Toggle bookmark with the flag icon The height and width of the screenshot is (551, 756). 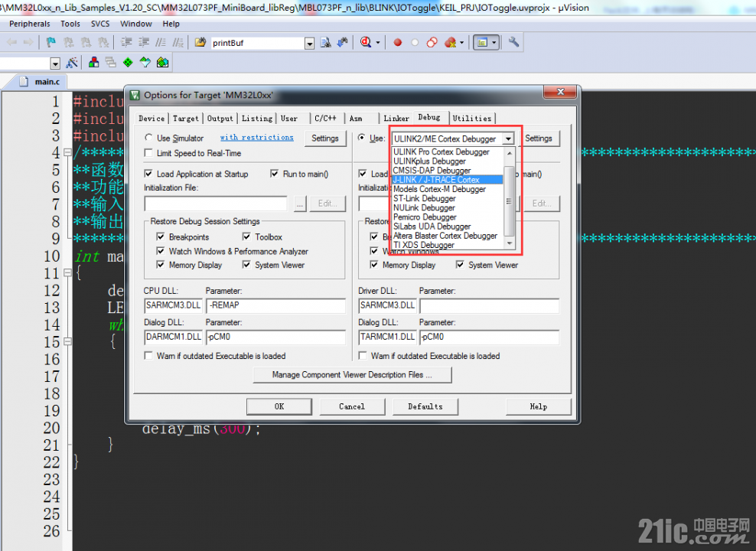tap(51, 42)
